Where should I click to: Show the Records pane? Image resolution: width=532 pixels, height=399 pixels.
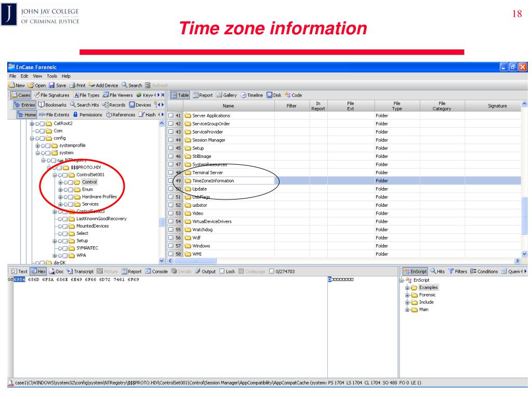point(114,105)
